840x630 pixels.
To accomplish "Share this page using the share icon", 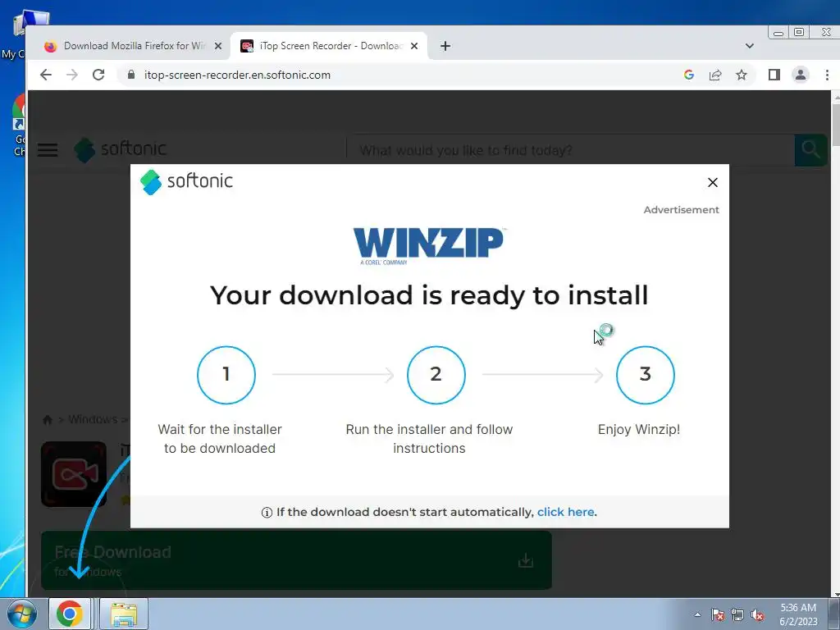I will click(x=715, y=75).
